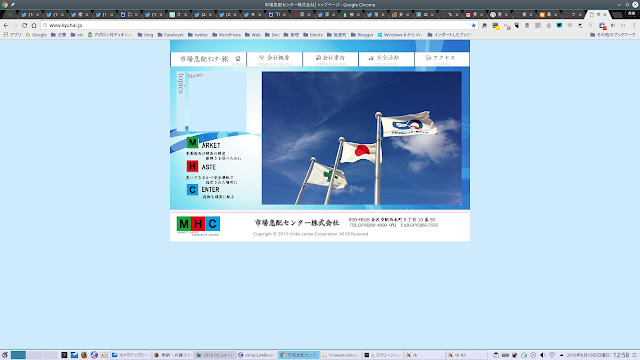Expand the Web bookmarks folder
This screenshot has height=360, width=640.
point(253,35)
